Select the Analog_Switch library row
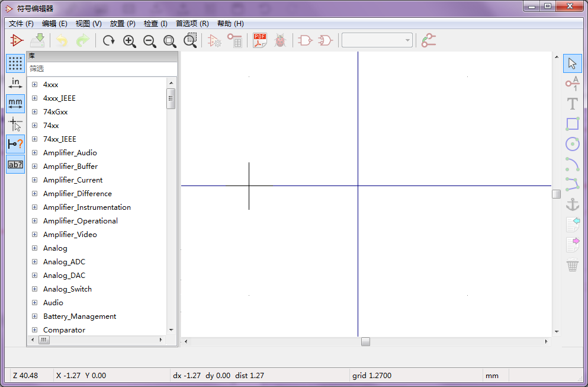Screen dimensions: 588x387 (x=68, y=289)
